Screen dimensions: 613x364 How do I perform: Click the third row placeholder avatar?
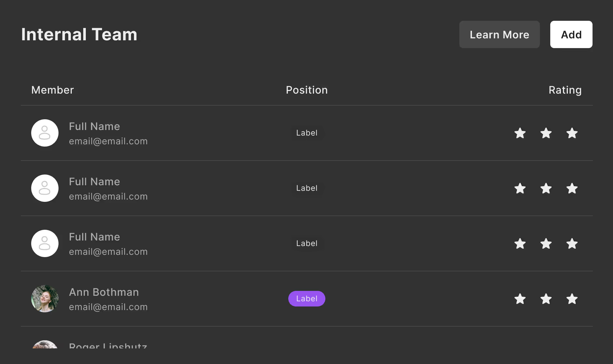click(45, 243)
